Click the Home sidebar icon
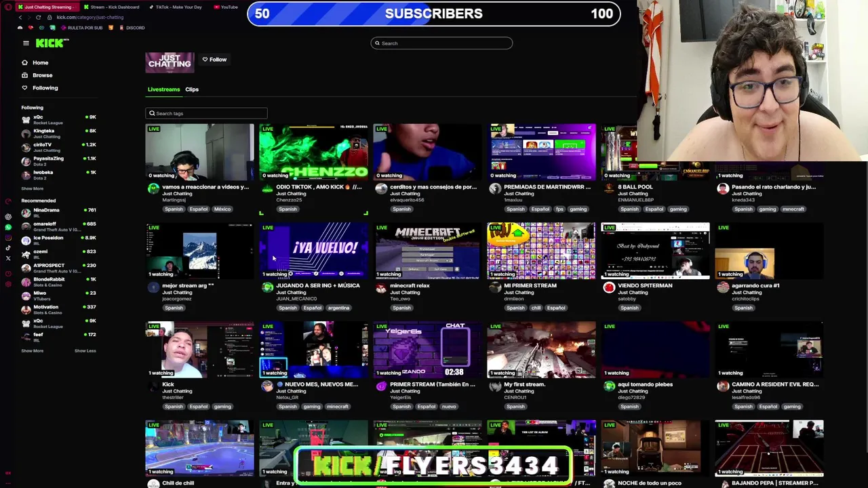Viewport: 868px width, 488px height. (24, 62)
